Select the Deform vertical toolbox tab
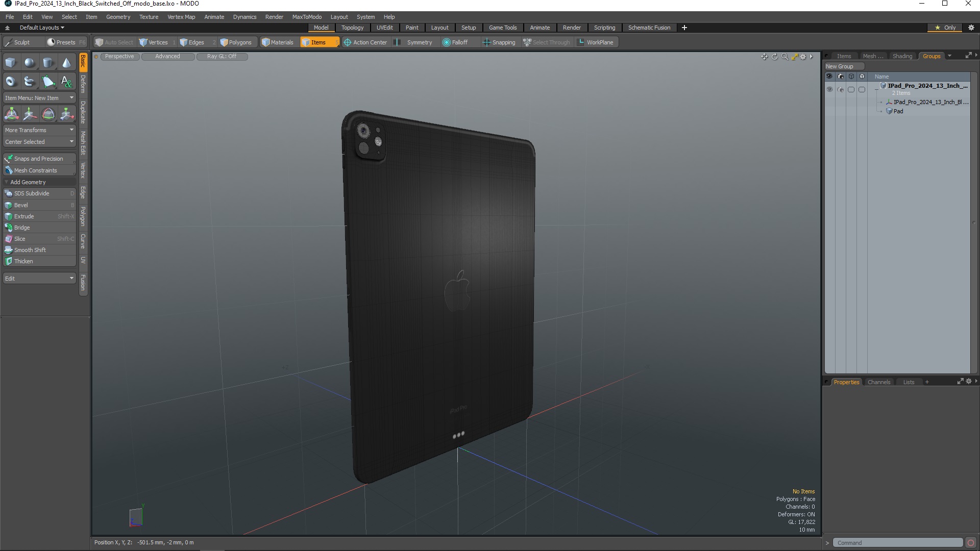Image resolution: width=980 pixels, height=551 pixels. pyautogui.click(x=83, y=84)
